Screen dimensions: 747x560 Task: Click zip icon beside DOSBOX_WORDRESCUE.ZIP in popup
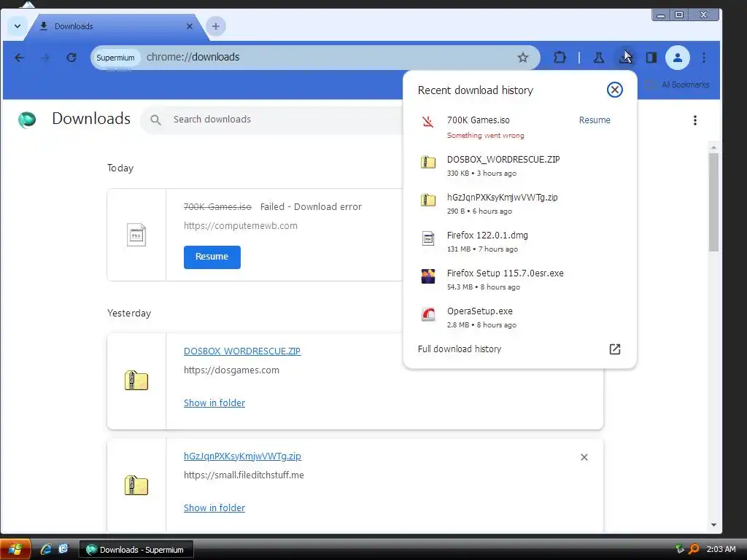pyautogui.click(x=427, y=162)
